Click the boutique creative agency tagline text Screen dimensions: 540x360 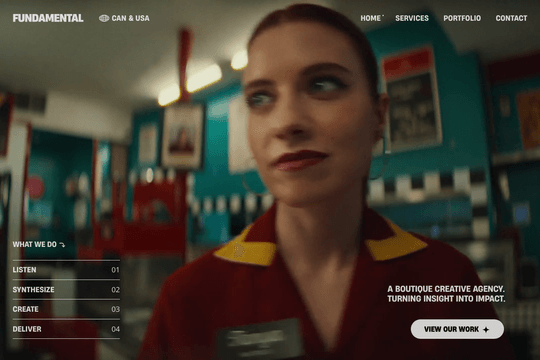pyautogui.click(x=446, y=294)
